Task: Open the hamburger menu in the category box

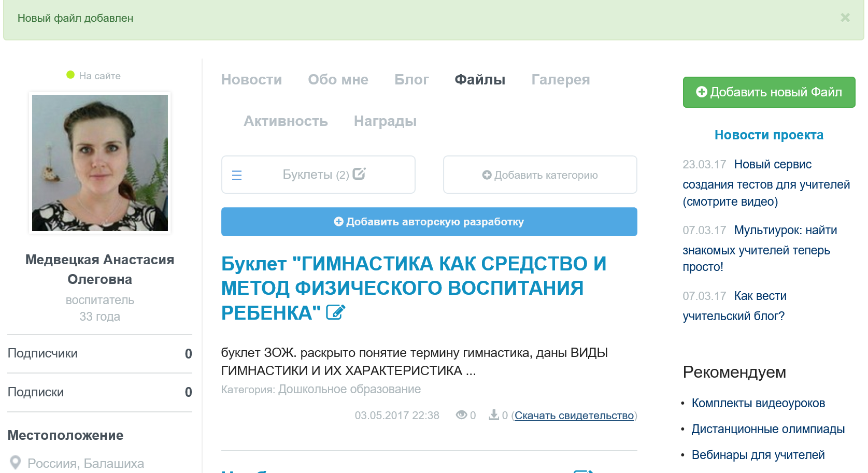Action: pyautogui.click(x=237, y=175)
